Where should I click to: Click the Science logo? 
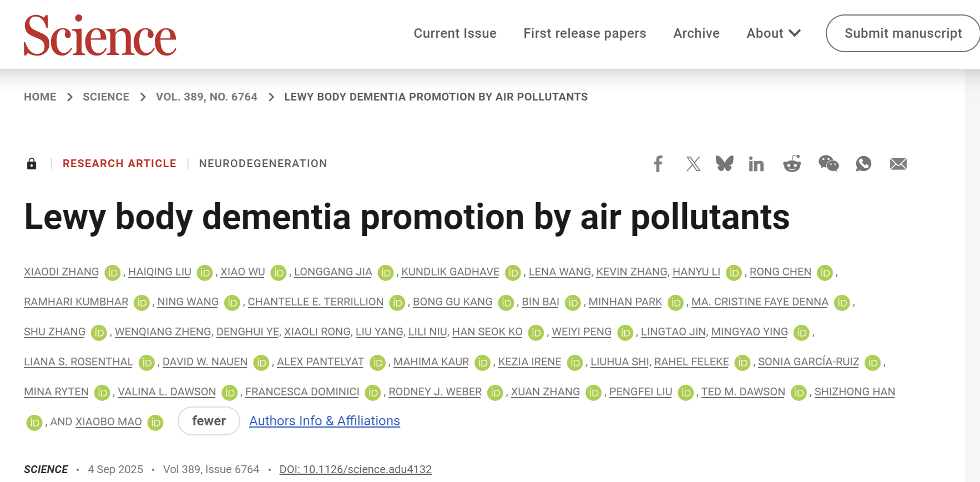coord(100,36)
